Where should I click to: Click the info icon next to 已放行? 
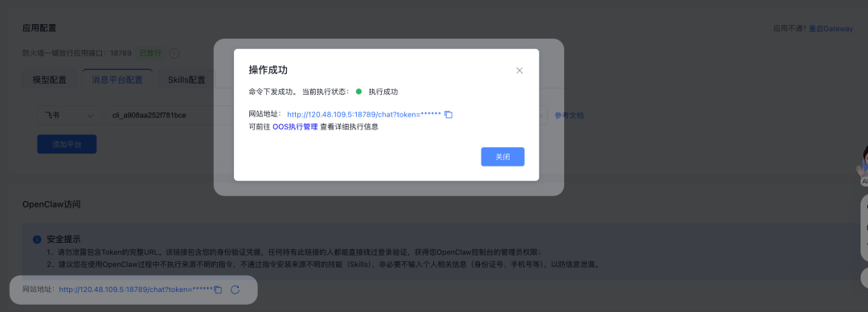click(x=174, y=53)
